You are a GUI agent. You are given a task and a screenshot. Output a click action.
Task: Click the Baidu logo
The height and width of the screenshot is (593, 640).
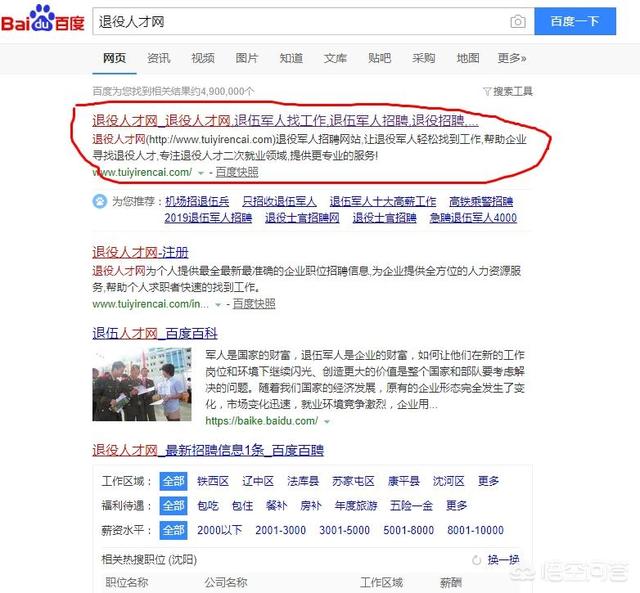click(42, 19)
